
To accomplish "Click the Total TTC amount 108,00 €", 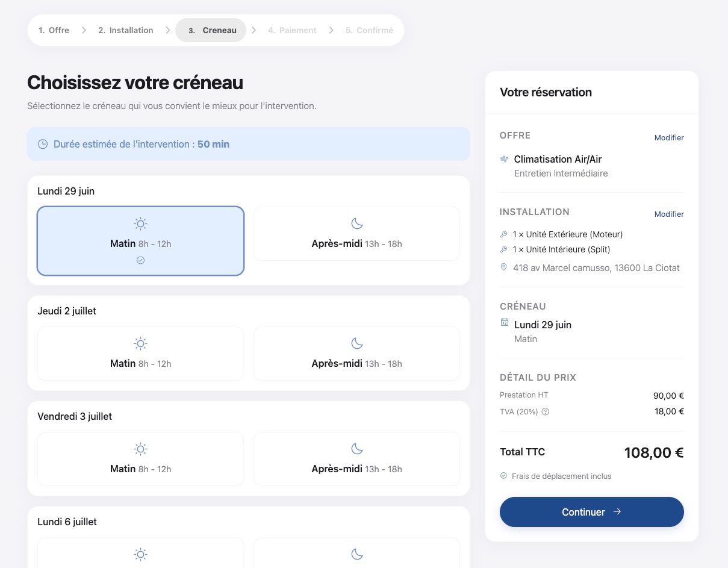I will point(654,453).
